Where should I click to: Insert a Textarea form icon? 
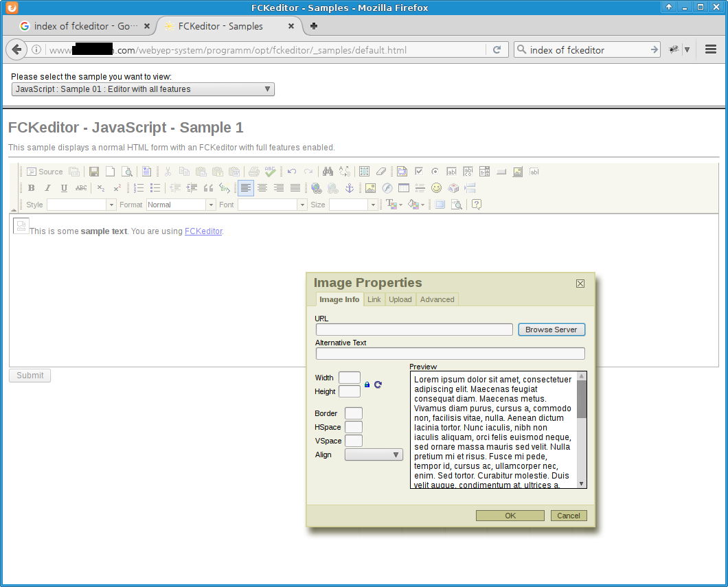[468, 172]
